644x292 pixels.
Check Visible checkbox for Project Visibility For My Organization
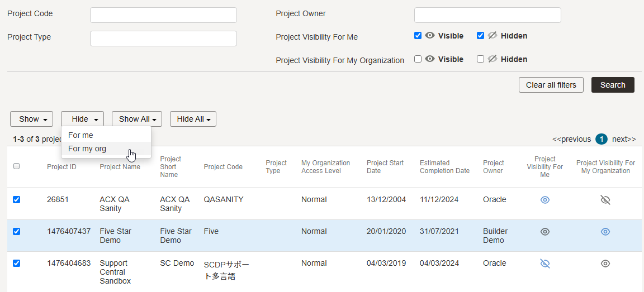point(418,59)
